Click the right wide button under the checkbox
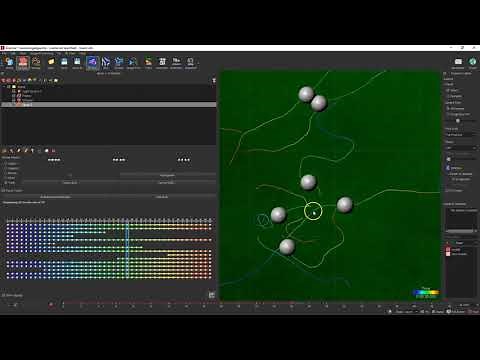480x360 pixels. (162, 197)
